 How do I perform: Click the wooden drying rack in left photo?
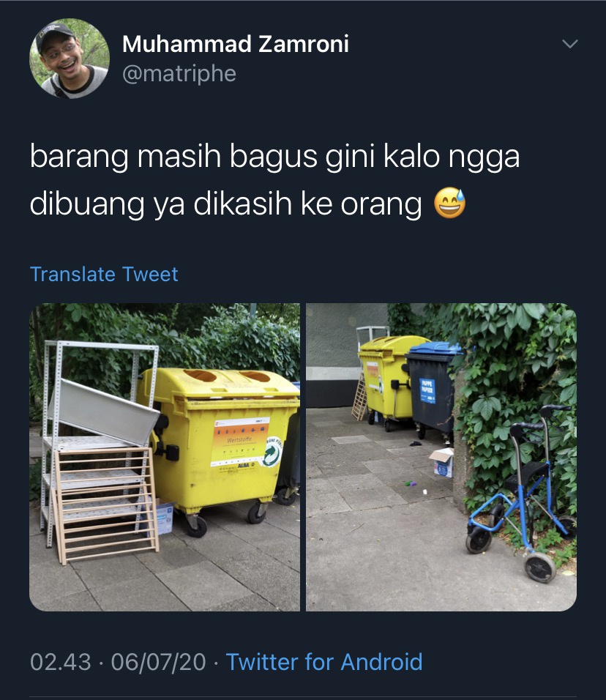point(106,504)
